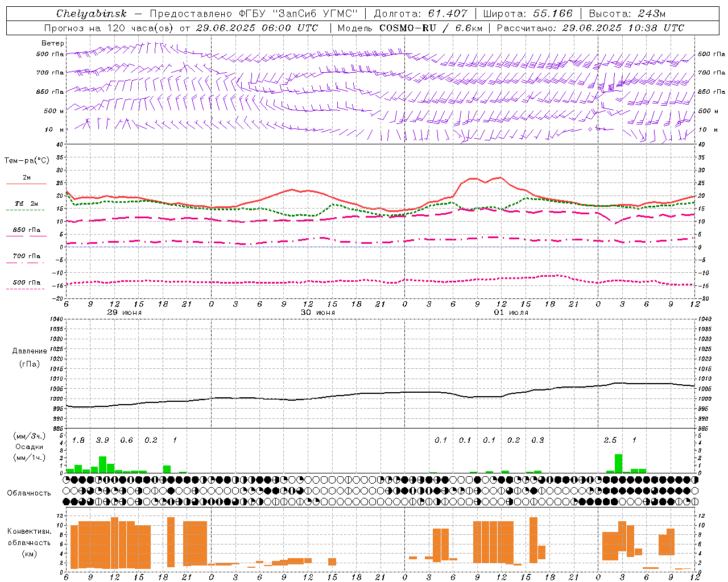728x582 pixels.
Task: Click the 'Конвективн.' convective cloud label
Action: click(29, 531)
